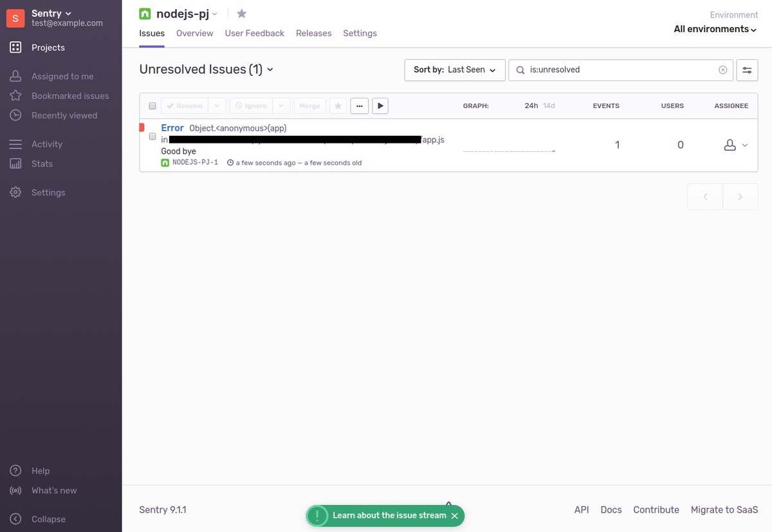Enable real-time updates play button
Viewport: 772px width, 532px height.
(380, 106)
